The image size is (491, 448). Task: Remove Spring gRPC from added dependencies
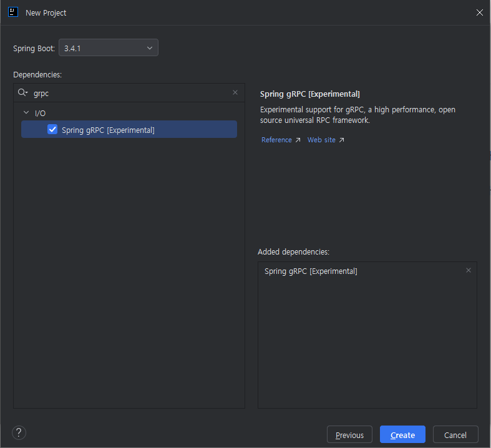469,270
